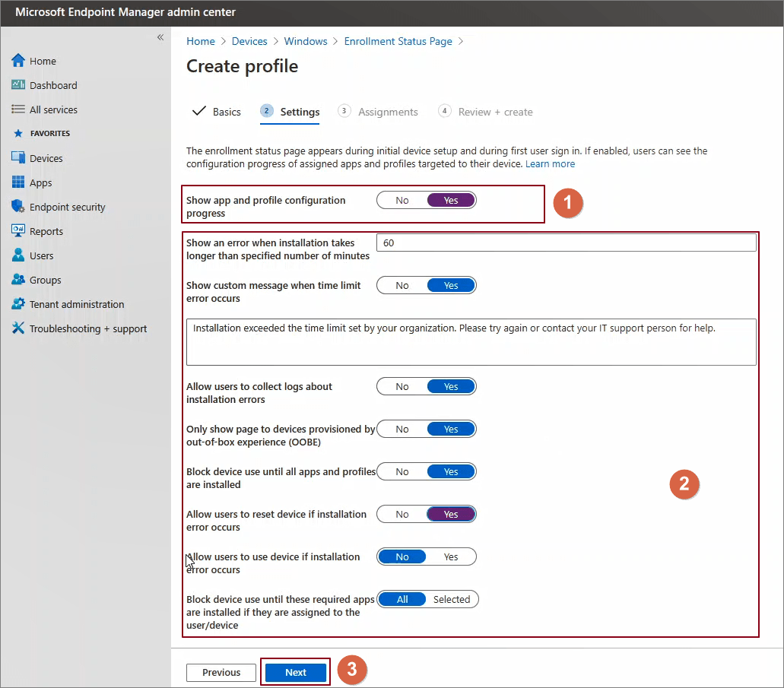The image size is (784, 688).
Task: Click the Home breadcrumb link
Action: point(201,41)
